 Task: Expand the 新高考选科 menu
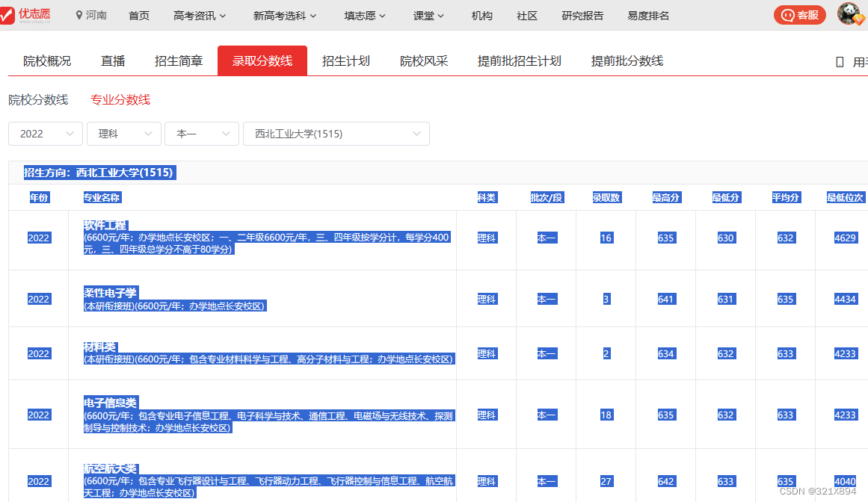[285, 16]
